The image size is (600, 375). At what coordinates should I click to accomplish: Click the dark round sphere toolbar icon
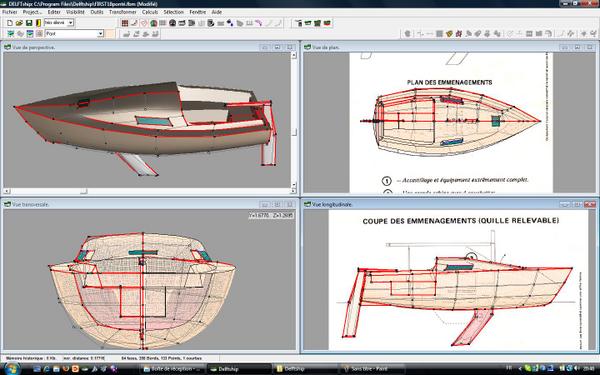(173, 23)
